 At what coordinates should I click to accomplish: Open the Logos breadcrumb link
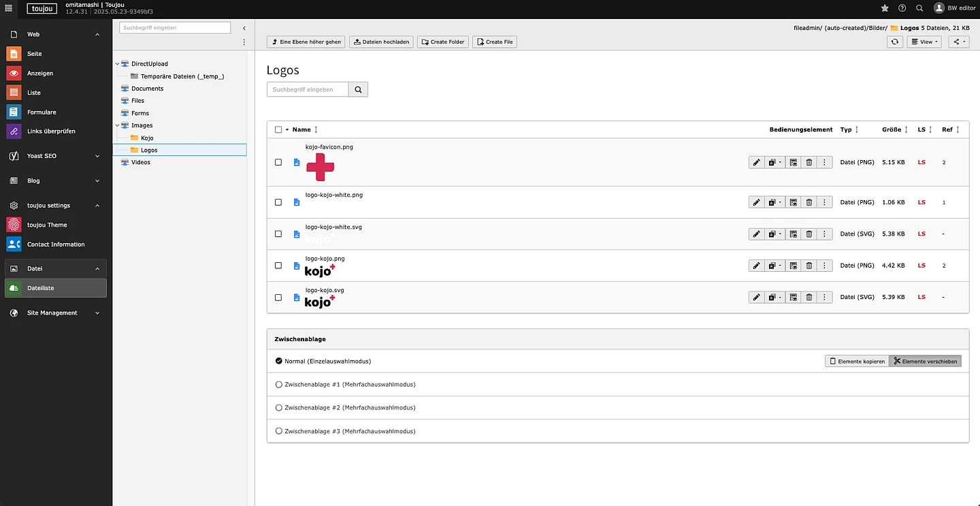909,28
